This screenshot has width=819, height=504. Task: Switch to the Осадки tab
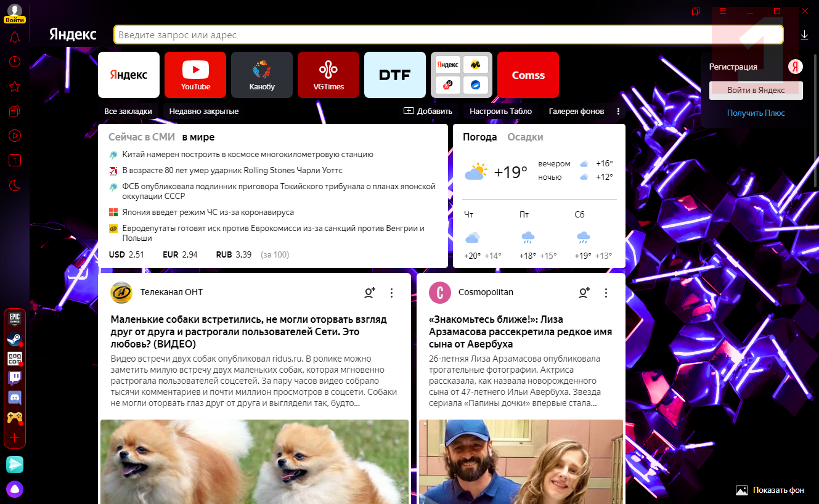(525, 137)
